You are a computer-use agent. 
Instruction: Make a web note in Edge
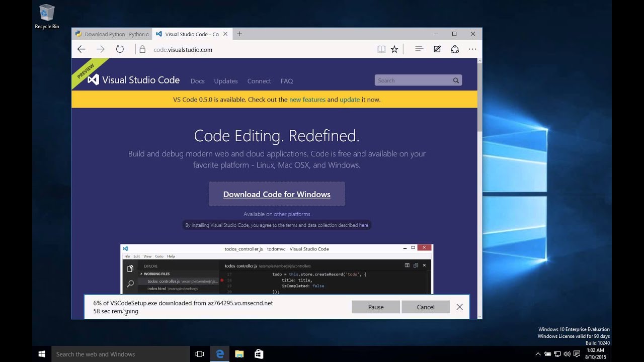437,49
